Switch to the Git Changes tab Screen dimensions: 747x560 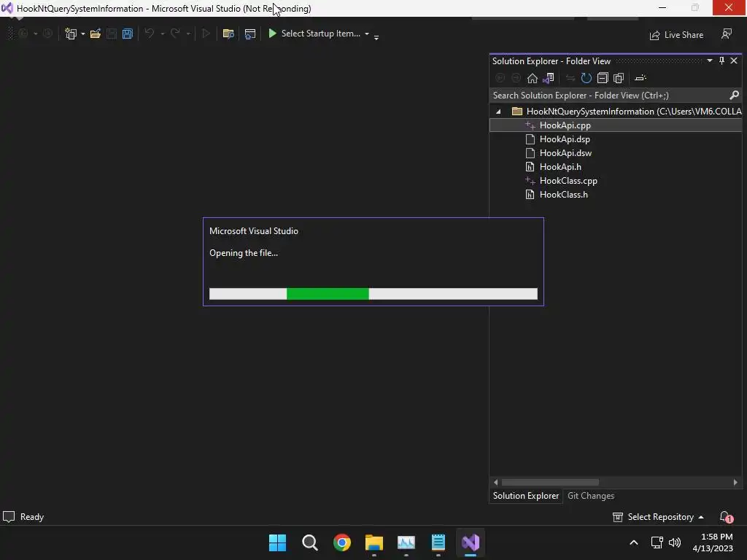click(x=591, y=496)
